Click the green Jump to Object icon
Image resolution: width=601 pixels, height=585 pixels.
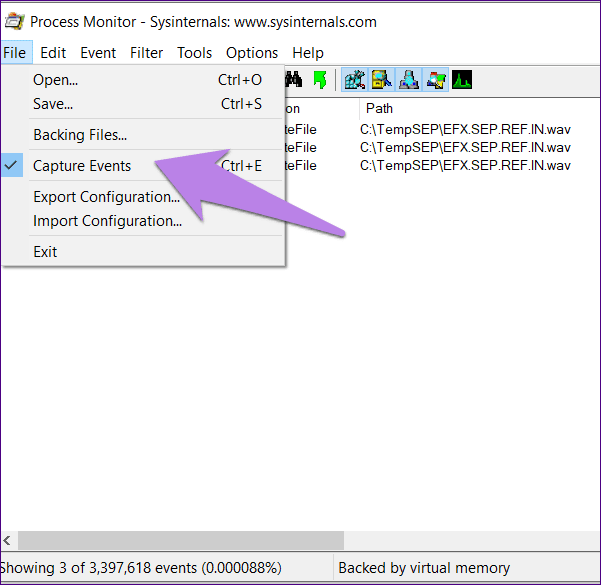point(320,80)
